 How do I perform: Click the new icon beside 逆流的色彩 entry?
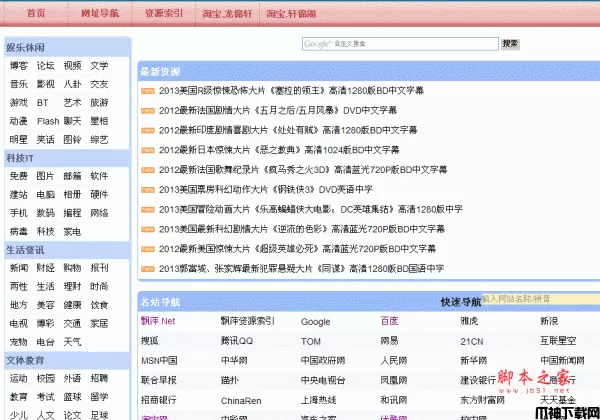pyautogui.click(x=148, y=230)
